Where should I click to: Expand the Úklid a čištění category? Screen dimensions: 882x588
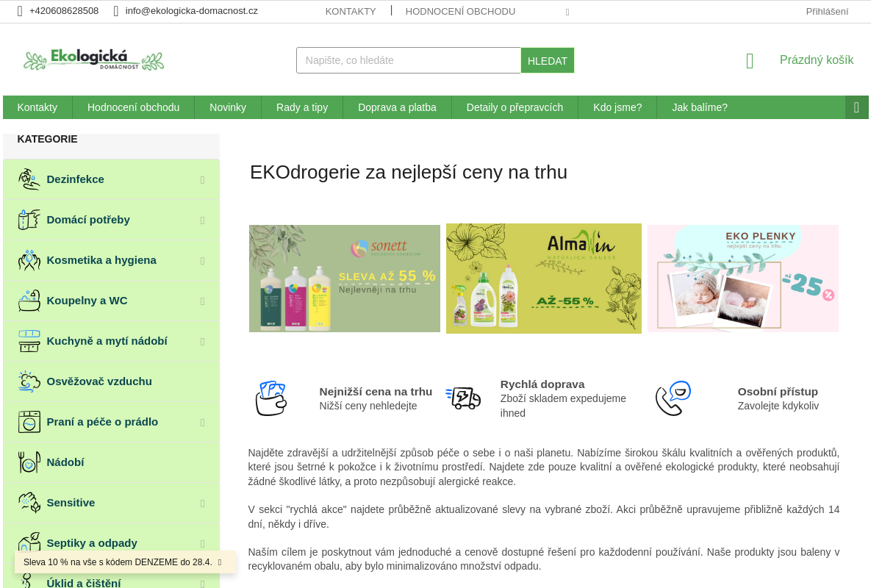point(203,584)
